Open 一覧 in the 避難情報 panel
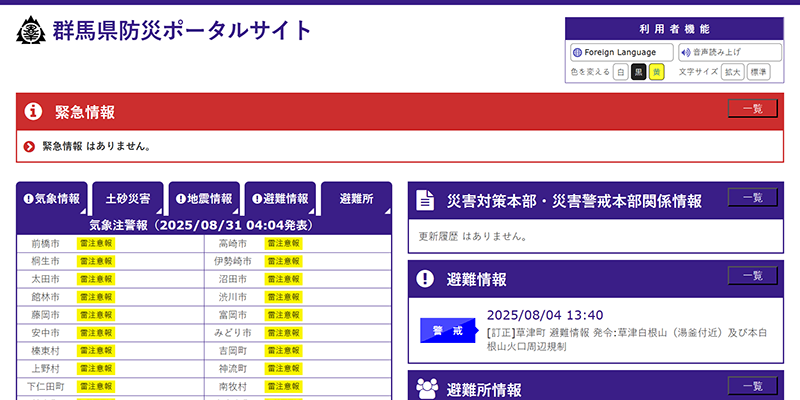Screen dimensions: 800x400 (753, 276)
